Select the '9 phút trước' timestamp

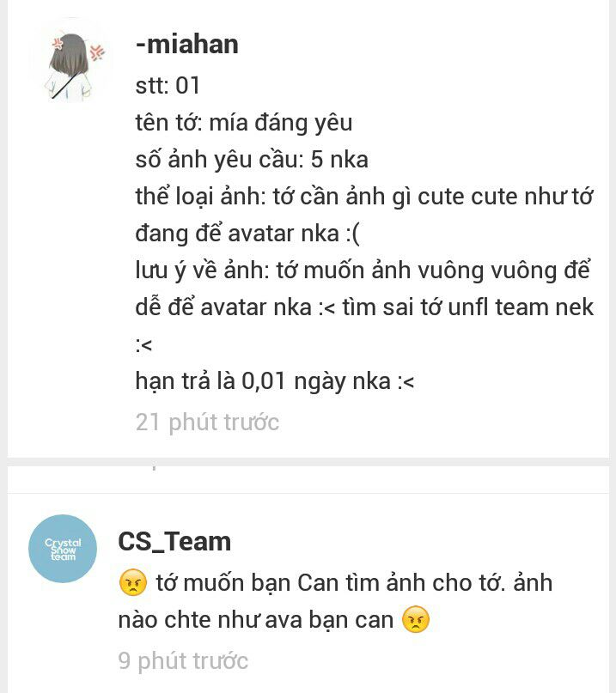pyautogui.click(x=183, y=661)
